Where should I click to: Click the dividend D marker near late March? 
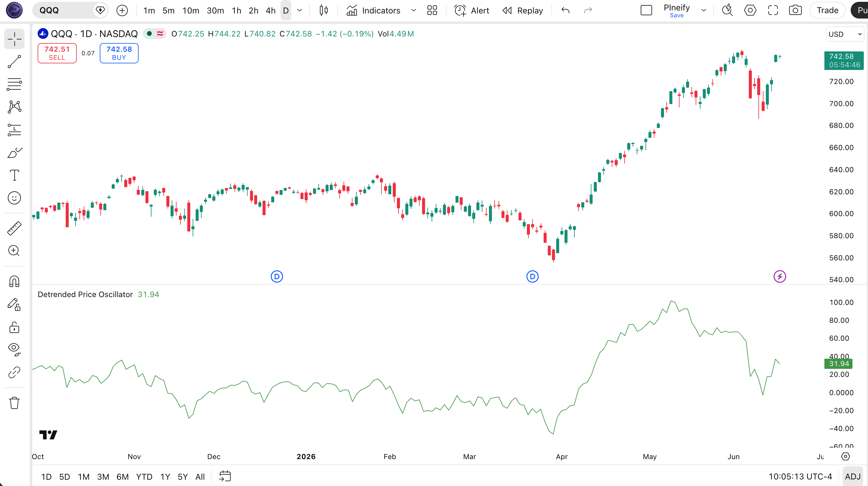coord(532,276)
